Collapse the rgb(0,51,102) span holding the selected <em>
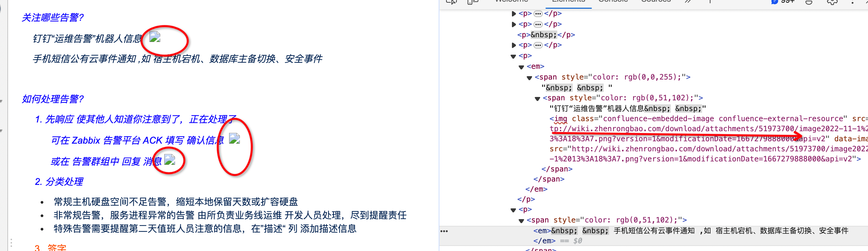This screenshot has width=868, height=251. 521,221
